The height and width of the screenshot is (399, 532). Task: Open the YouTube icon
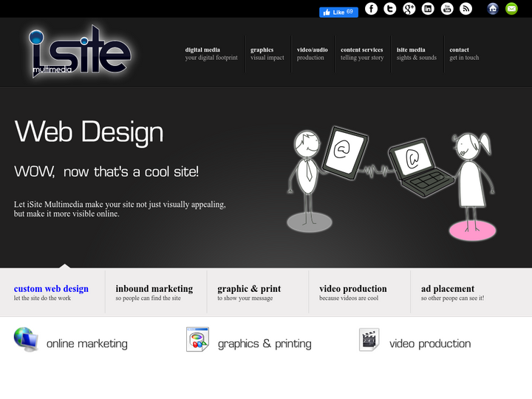(447, 9)
